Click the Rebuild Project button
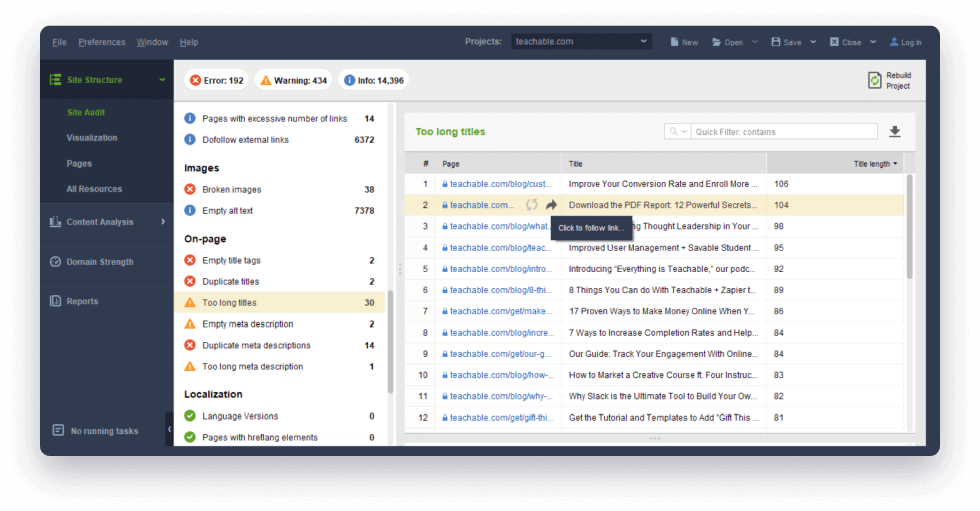Screen dimensions: 980x511 (890, 81)
